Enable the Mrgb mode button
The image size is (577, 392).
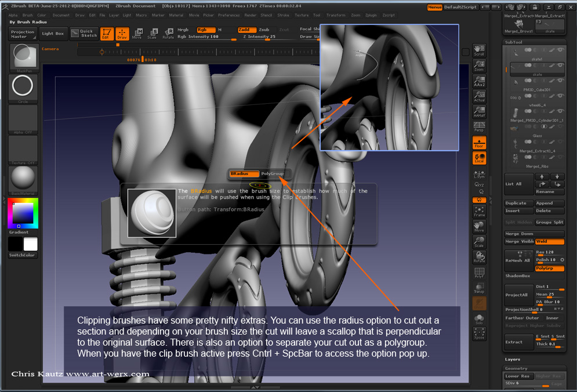(x=183, y=30)
